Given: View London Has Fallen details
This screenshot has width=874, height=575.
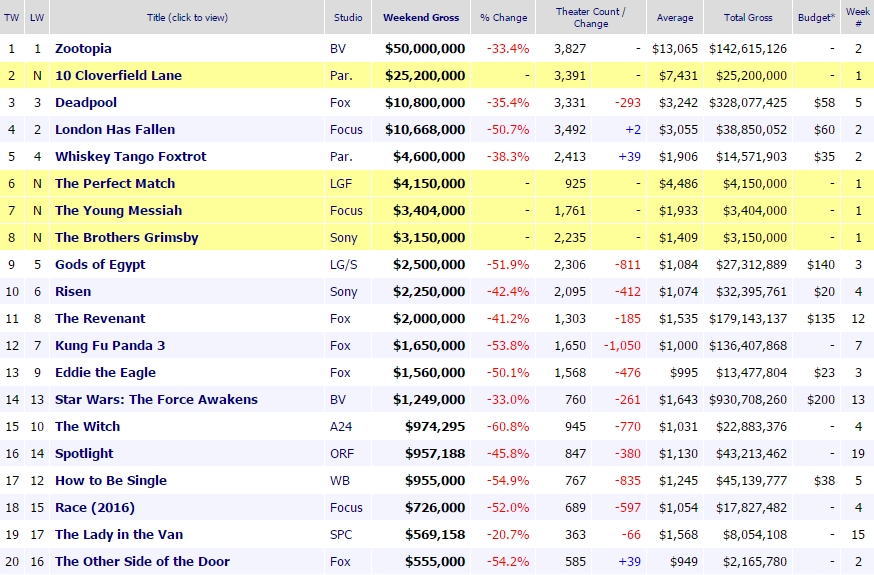Looking at the screenshot, I should pyautogui.click(x=115, y=129).
